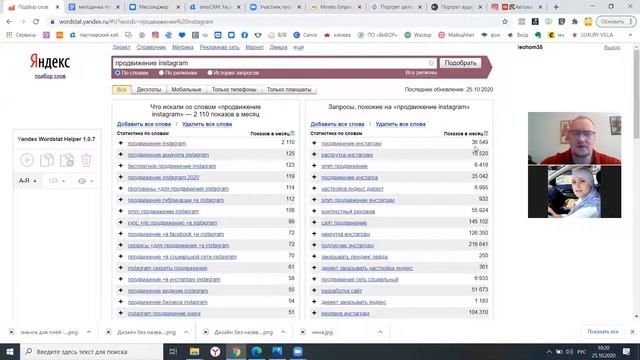Switch to 'Мессенджер' browser tab
This screenshot has width=640, height=360.
pos(153,7)
